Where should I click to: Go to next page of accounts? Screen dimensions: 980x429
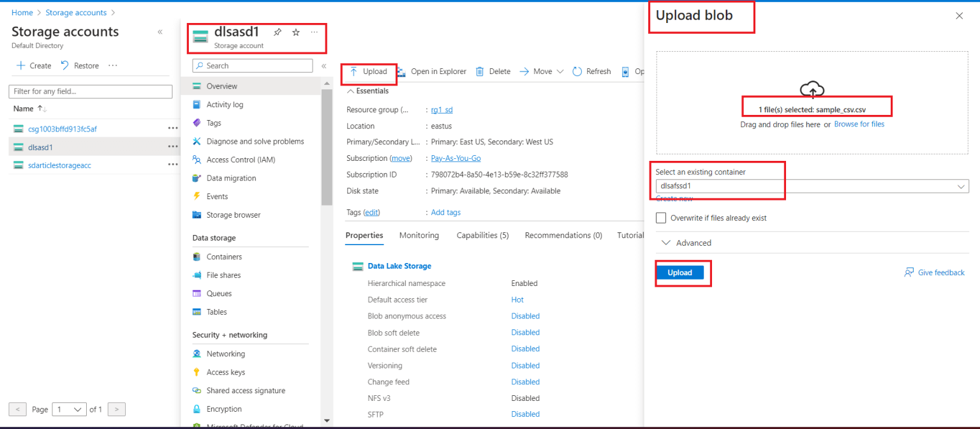117,409
